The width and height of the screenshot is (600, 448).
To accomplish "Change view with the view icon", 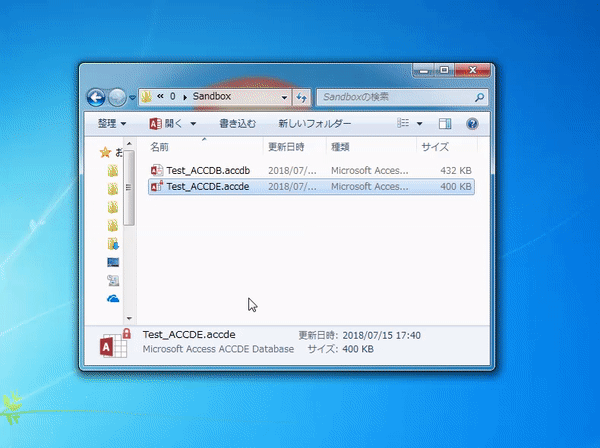I will pos(403,123).
